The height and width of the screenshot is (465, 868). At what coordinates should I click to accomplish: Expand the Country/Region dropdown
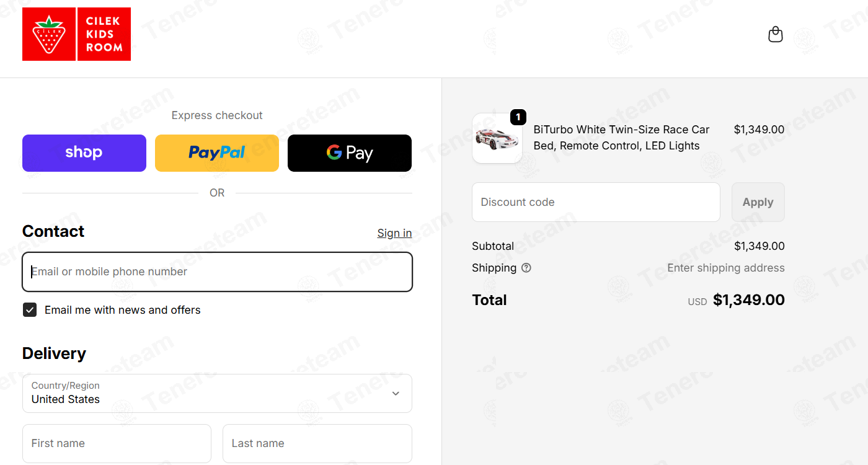click(x=217, y=393)
